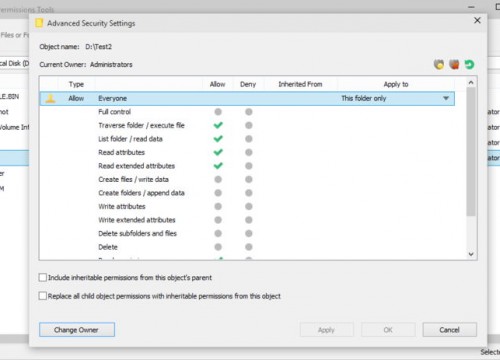Toggle Deny for Read attributes

(x=249, y=152)
